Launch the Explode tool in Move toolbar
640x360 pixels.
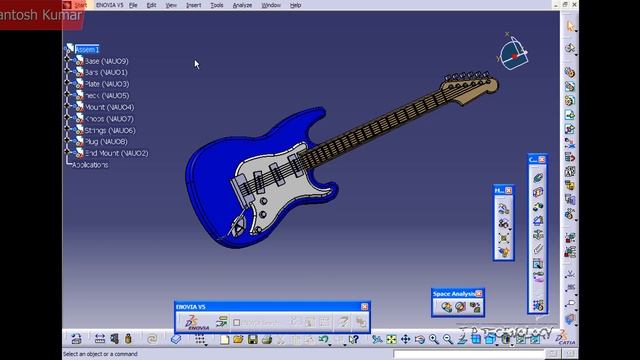coord(504,238)
